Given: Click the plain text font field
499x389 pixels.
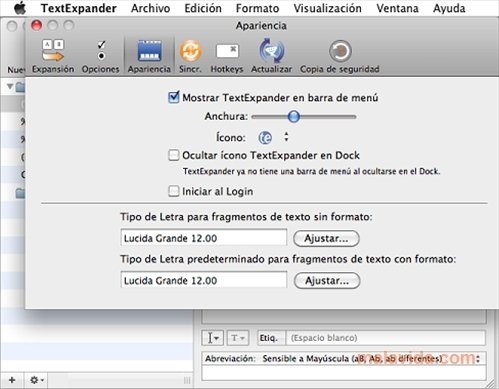Looking at the screenshot, I should coord(204,238).
